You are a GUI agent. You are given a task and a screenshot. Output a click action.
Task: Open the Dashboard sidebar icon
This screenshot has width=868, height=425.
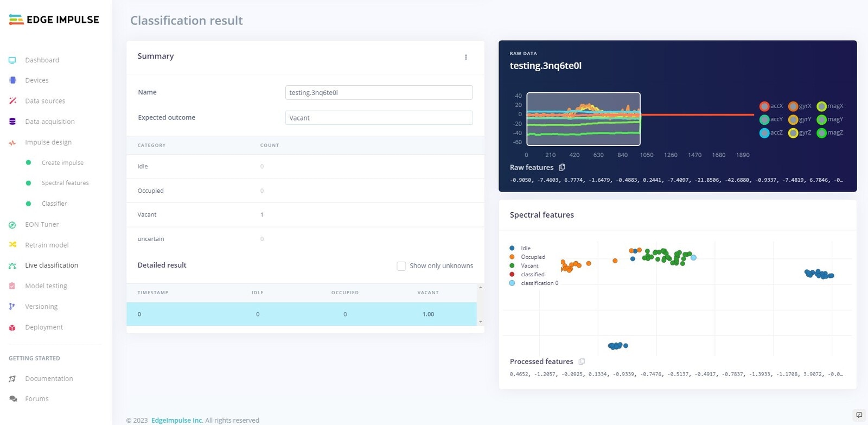[12, 60]
